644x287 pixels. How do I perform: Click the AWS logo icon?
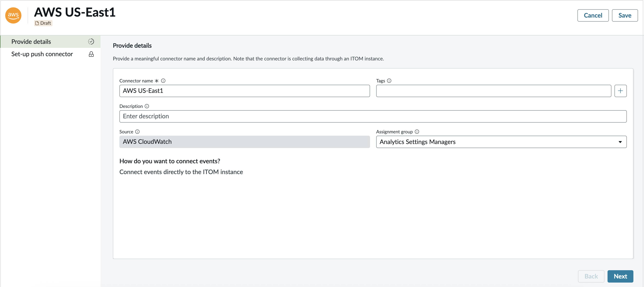pyautogui.click(x=13, y=15)
